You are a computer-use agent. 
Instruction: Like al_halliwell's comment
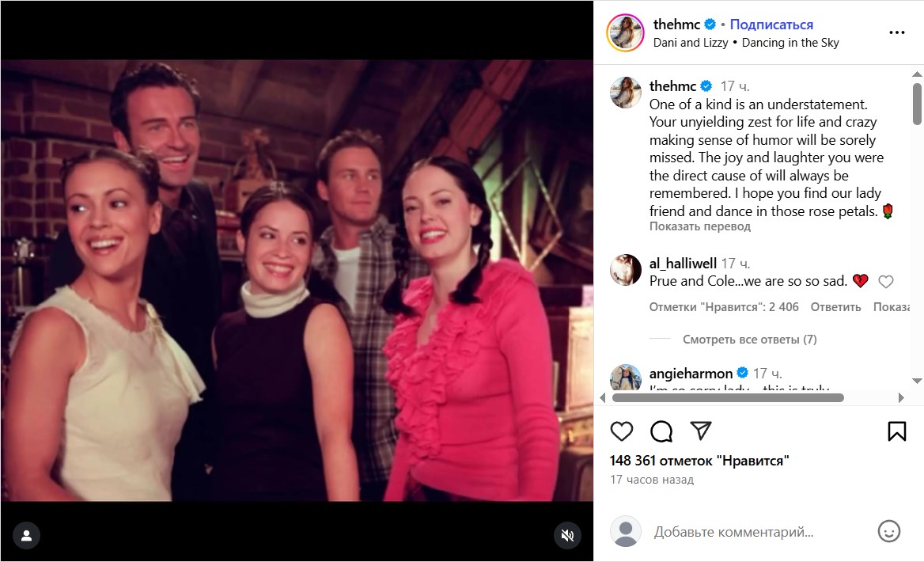click(x=886, y=282)
